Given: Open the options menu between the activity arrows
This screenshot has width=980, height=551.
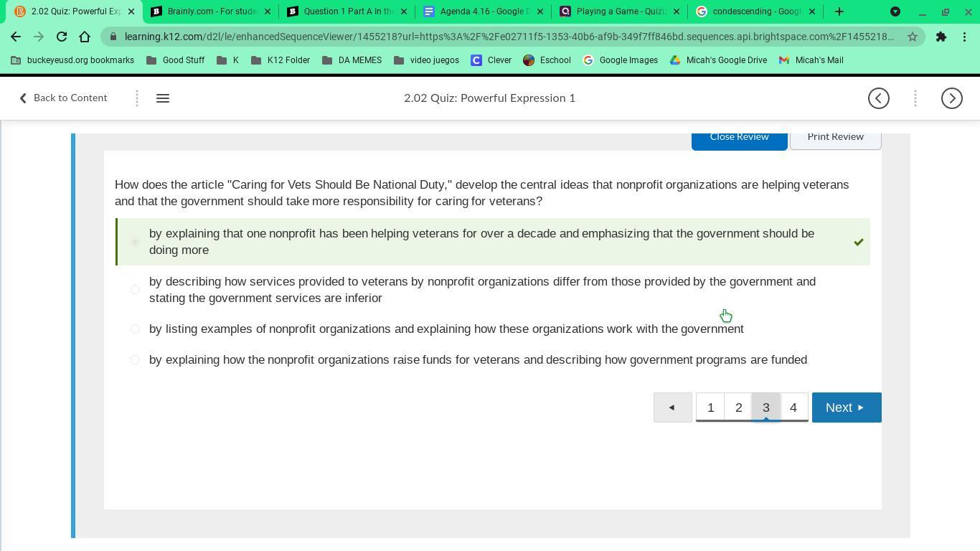Looking at the screenshot, I should [x=915, y=98].
